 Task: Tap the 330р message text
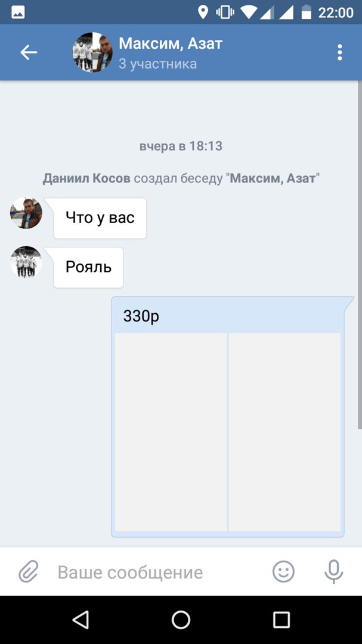click(141, 317)
